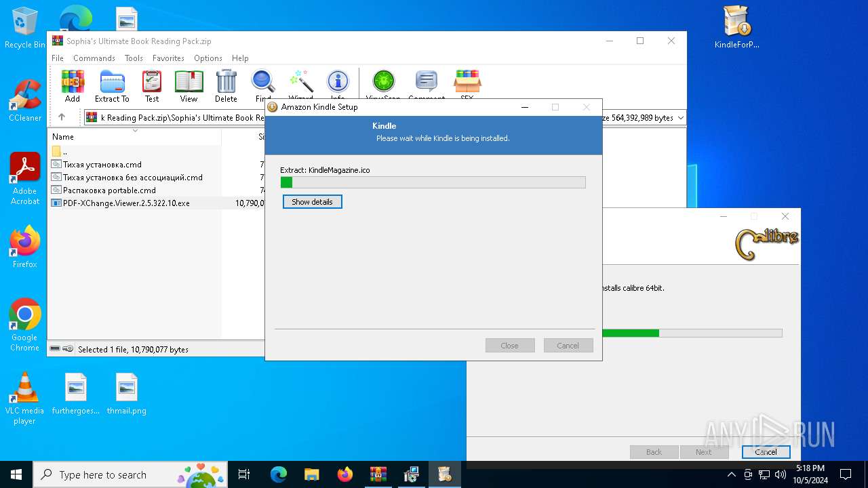
Task: Click the VirusScan toolbar icon
Action: pyautogui.click(x=383, y=86)
